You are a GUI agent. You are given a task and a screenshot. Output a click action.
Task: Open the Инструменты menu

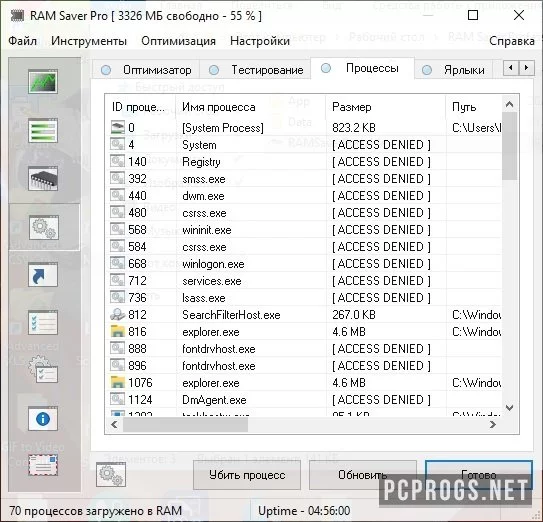pos(89,41)
